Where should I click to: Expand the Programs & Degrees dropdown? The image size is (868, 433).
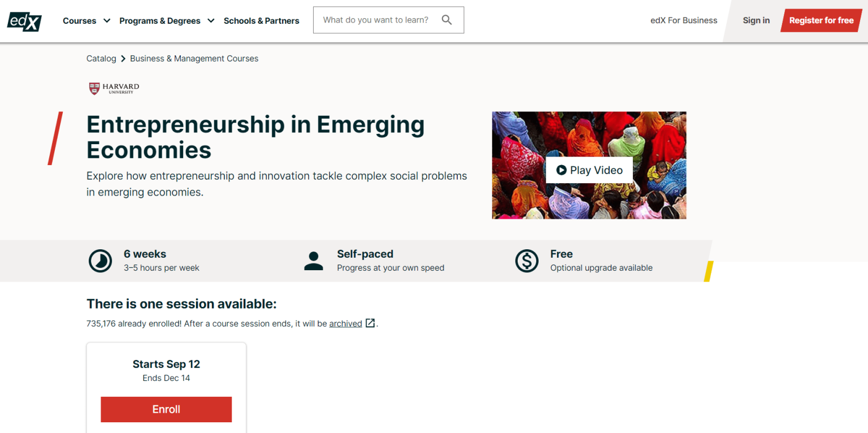pyautogui.click(x=167, y=20)
